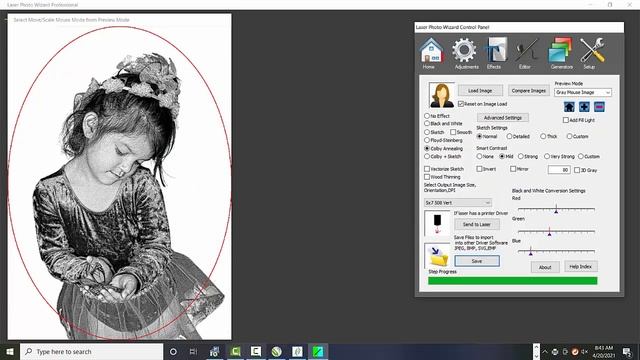Select Colby + Sketch option

427,156
